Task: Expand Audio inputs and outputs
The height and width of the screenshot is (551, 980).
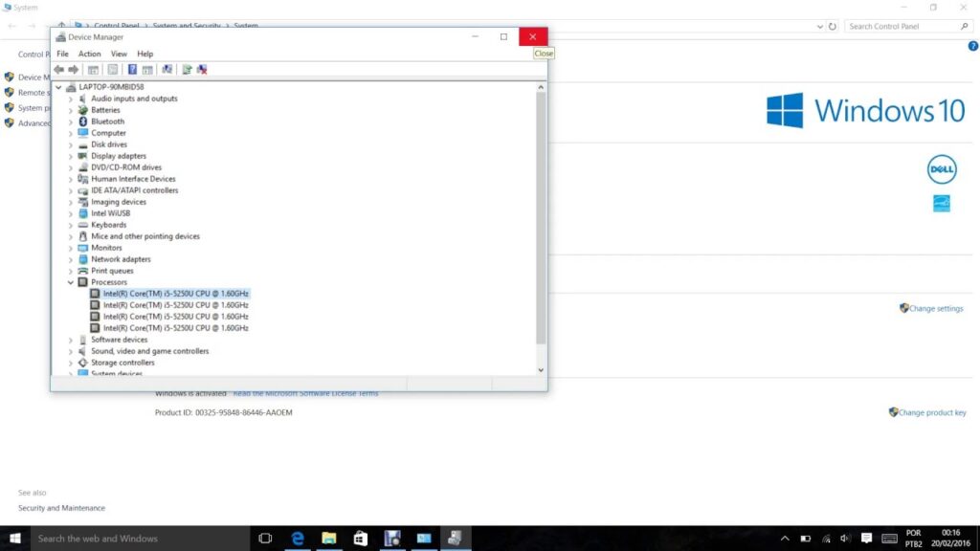Action: coord(71,99)
